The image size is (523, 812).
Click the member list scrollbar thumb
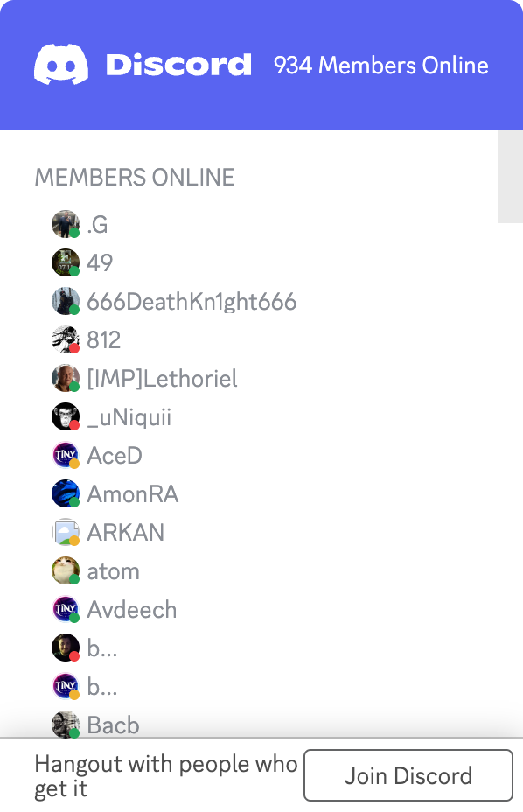click(x=510, y=176)
